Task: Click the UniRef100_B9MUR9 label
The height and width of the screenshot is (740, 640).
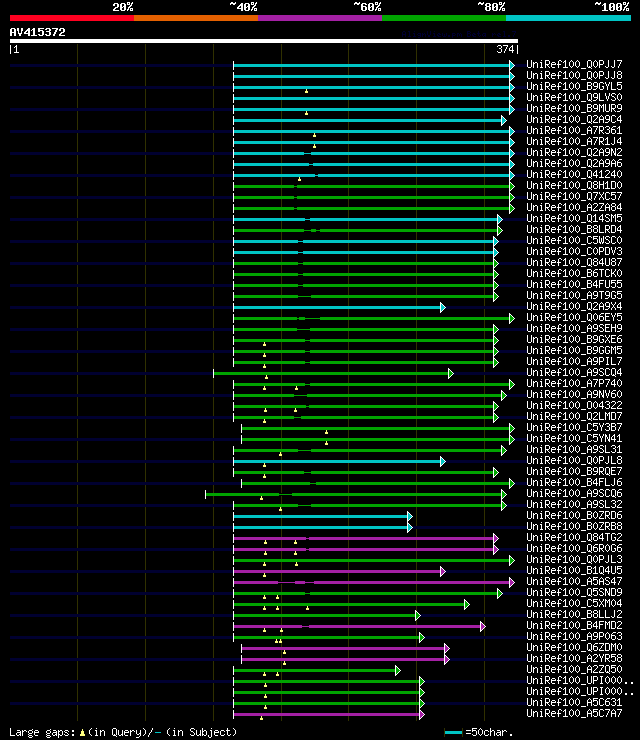Action: 574,108
